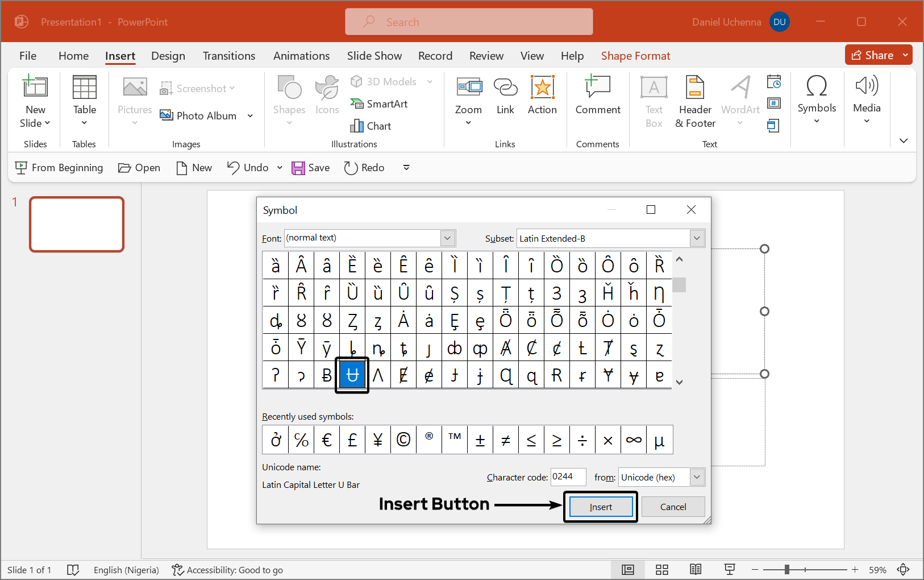The image size is (924, 580).
Task: Open the Design ribbon tab
Action: tap(168, 56)
